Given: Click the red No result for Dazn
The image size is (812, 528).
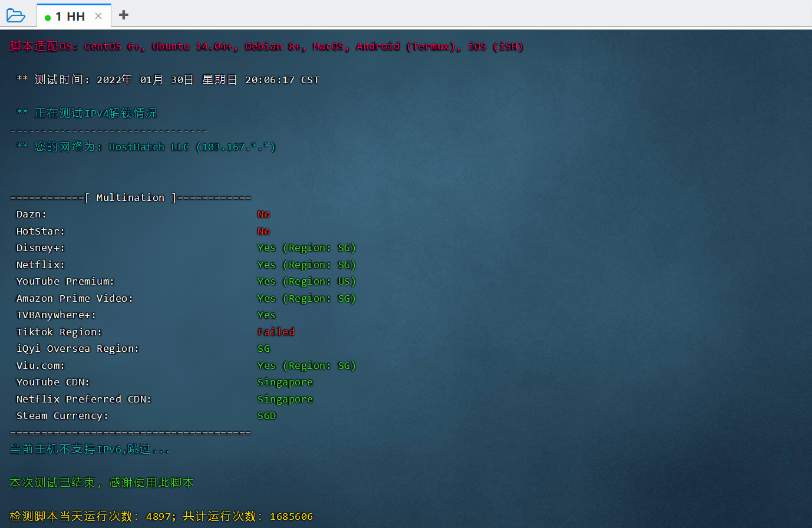Looking at the screenshot, I should click(263, 214).
